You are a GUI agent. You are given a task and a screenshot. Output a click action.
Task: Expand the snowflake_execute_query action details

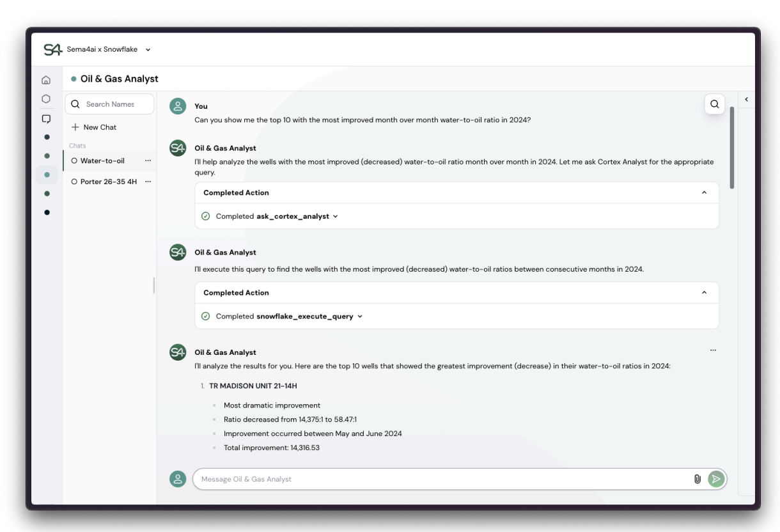click(x=360, y=316)
